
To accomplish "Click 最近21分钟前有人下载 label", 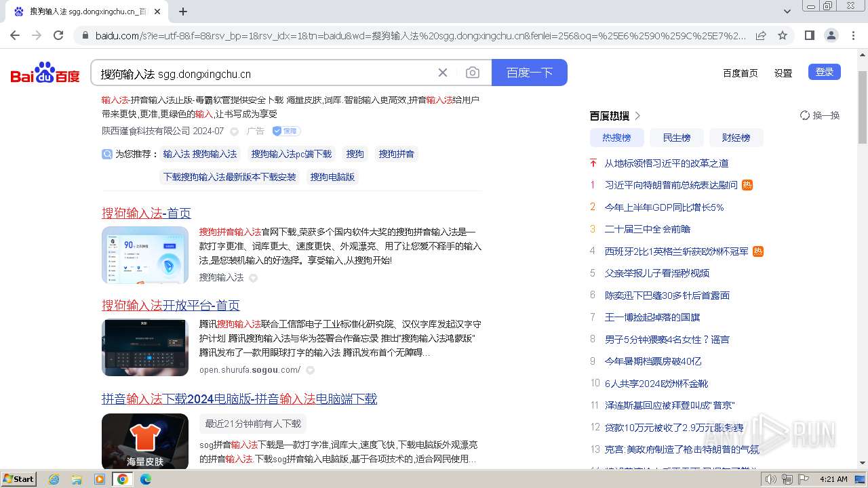I will click(x=253, y=424).
